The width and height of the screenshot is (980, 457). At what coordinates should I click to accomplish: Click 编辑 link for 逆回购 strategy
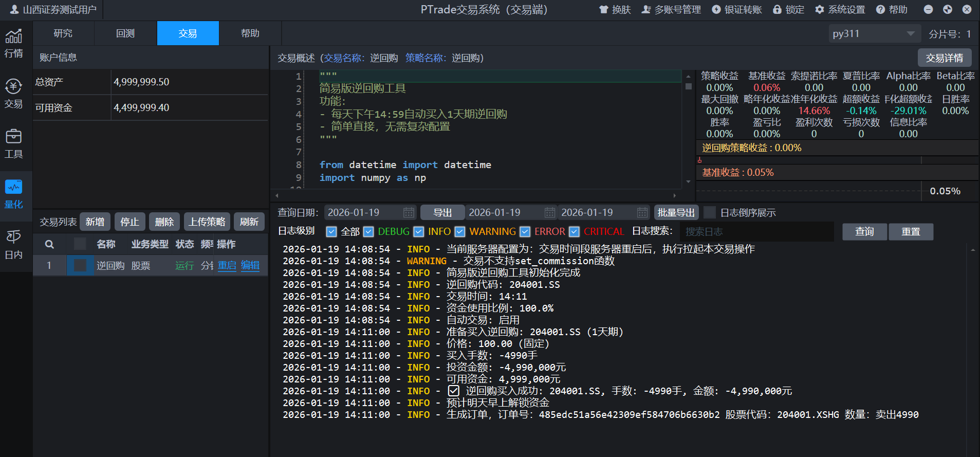coord(250,265)
